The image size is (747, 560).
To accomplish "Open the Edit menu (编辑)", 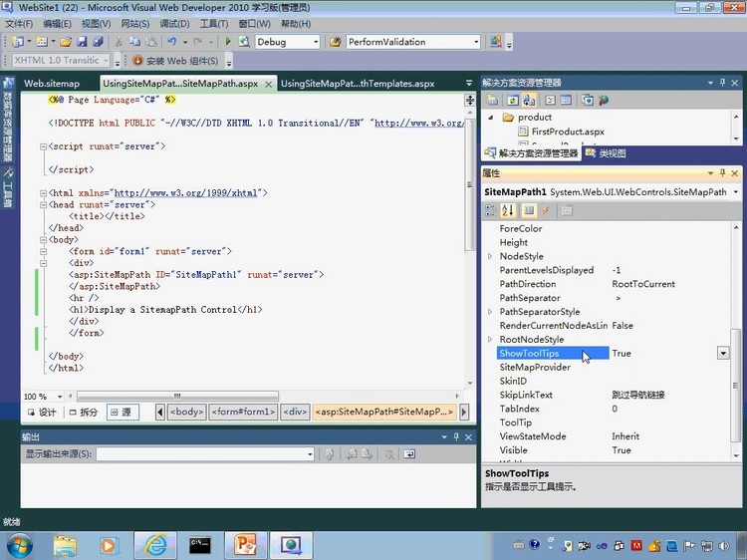I will [x=57, y=24].
